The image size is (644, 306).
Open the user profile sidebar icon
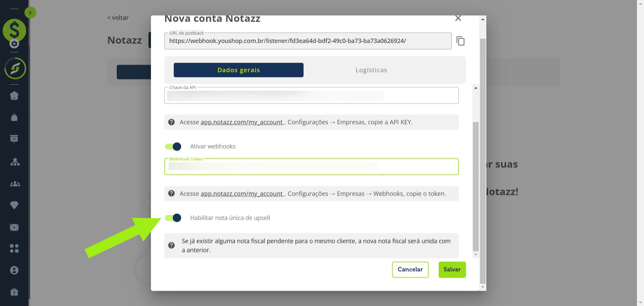tap(14, 270)
